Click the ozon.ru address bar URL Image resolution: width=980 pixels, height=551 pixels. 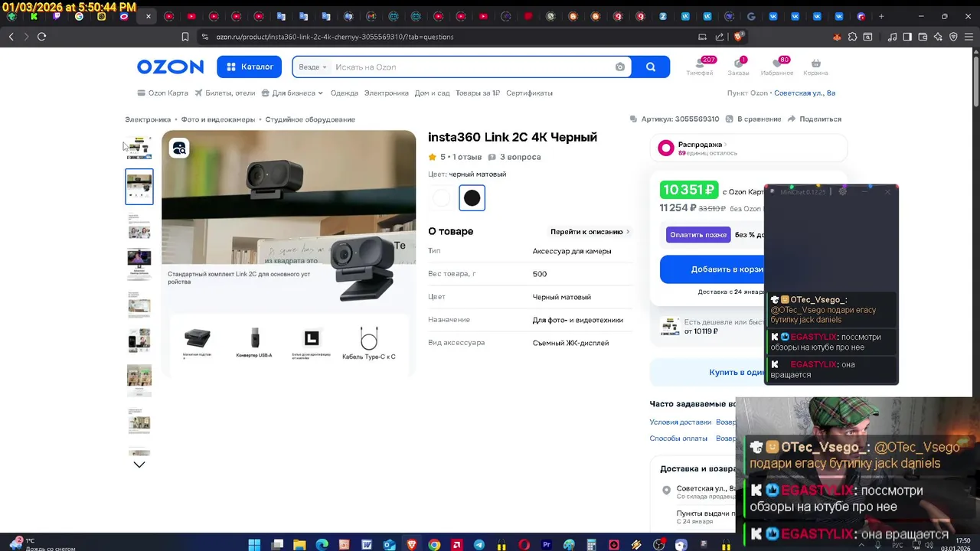tap(335, 37)
